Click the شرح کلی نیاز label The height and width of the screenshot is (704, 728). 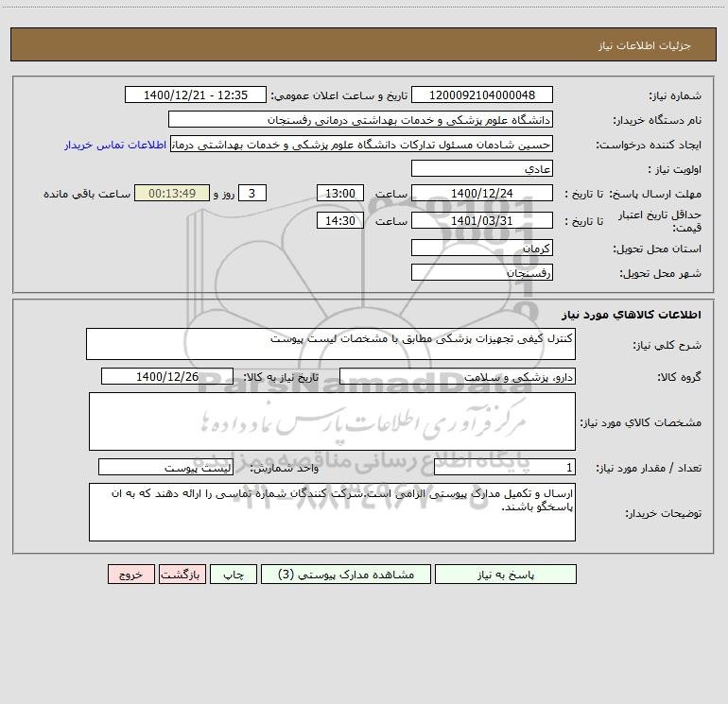[x=667, y=345]
